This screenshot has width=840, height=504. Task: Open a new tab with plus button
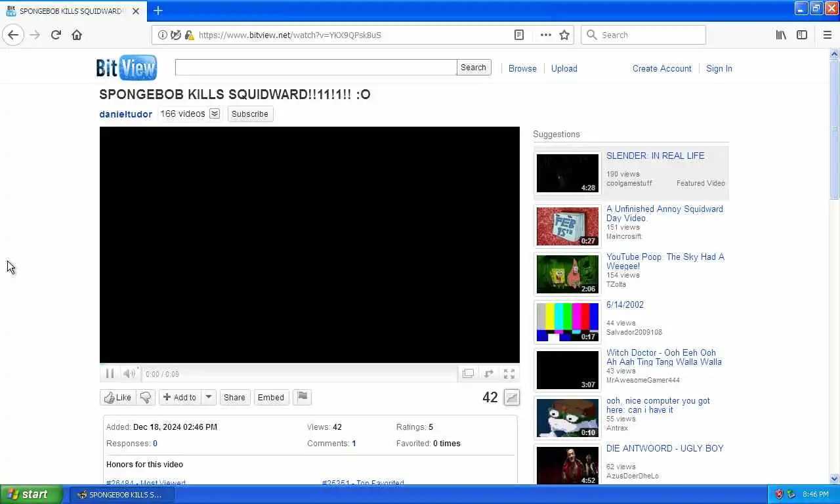click(157, 10)
